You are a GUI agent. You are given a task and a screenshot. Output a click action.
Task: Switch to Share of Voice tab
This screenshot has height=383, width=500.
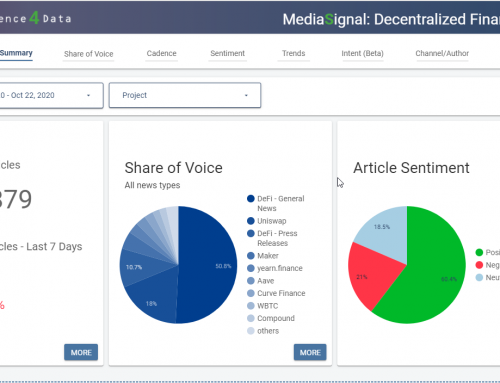click(x=89, y=54)
